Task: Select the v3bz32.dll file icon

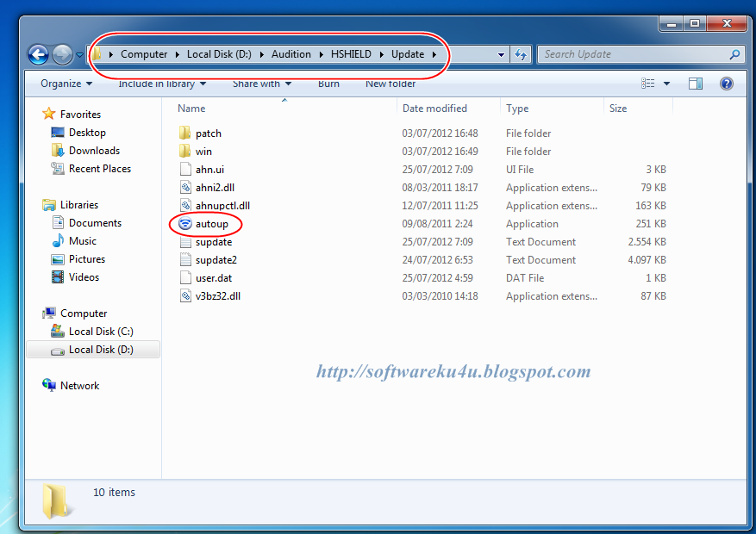Action: [x=185, y=295]
